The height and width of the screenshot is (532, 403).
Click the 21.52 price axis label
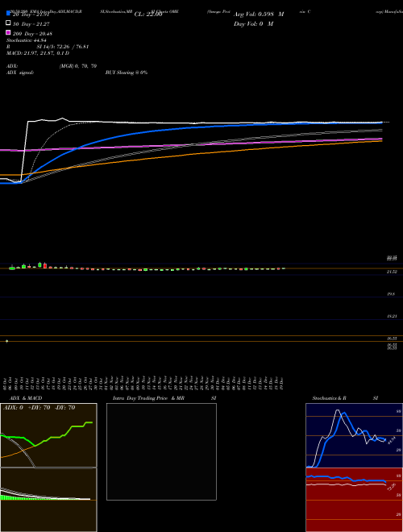(393, 272)
